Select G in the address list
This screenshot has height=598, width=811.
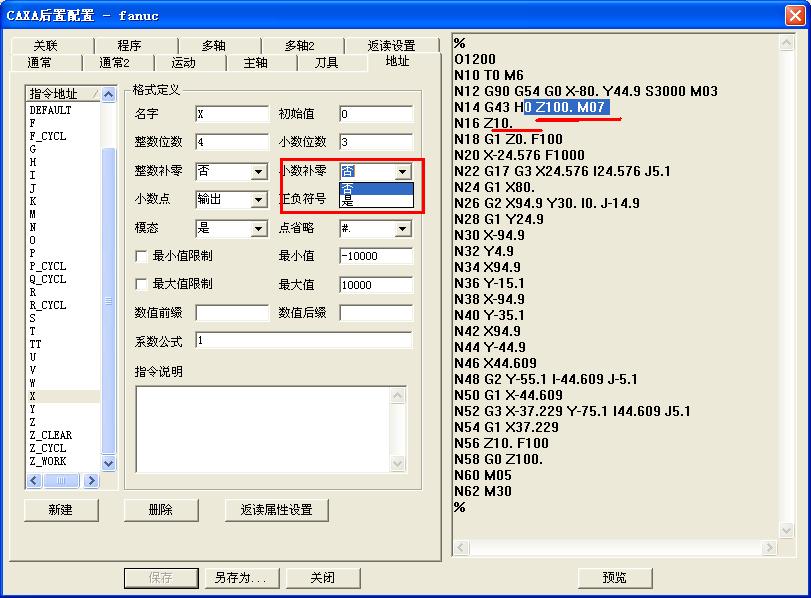click(x=33, y=149)
